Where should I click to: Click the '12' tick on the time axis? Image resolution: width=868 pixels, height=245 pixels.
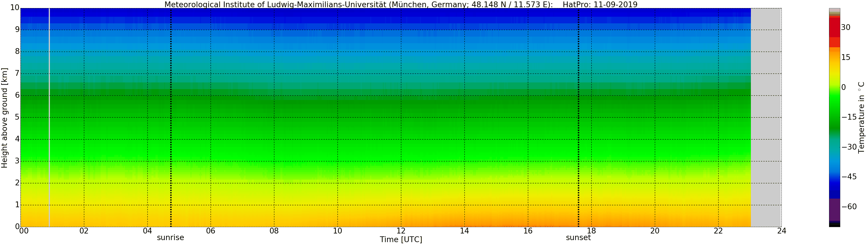pyautogui.click(x=401, y=231)
